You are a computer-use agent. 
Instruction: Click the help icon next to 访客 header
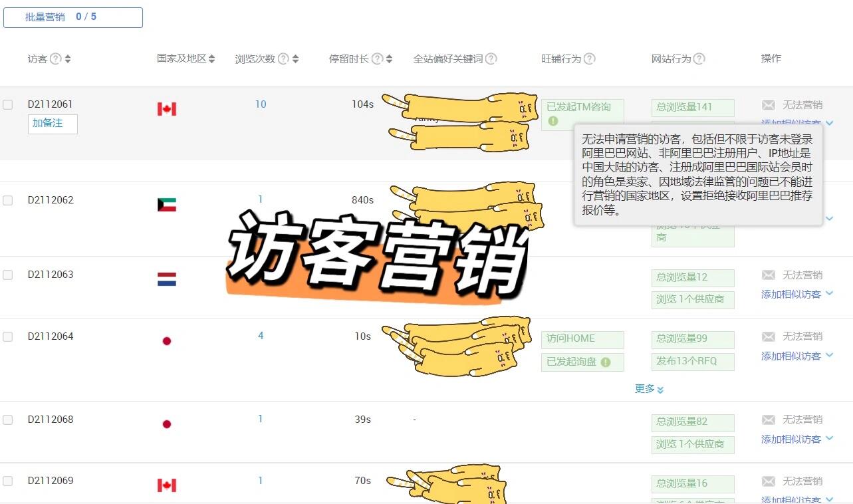(x=56, y=59)
